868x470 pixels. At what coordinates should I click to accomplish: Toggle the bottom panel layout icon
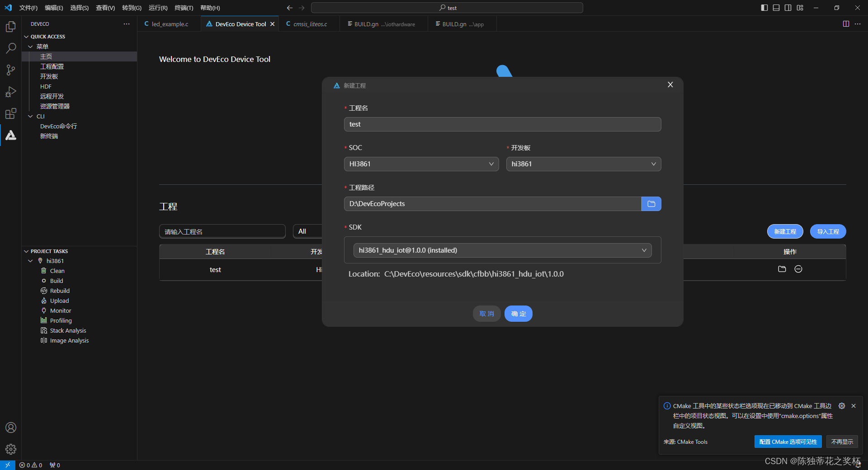776,8
